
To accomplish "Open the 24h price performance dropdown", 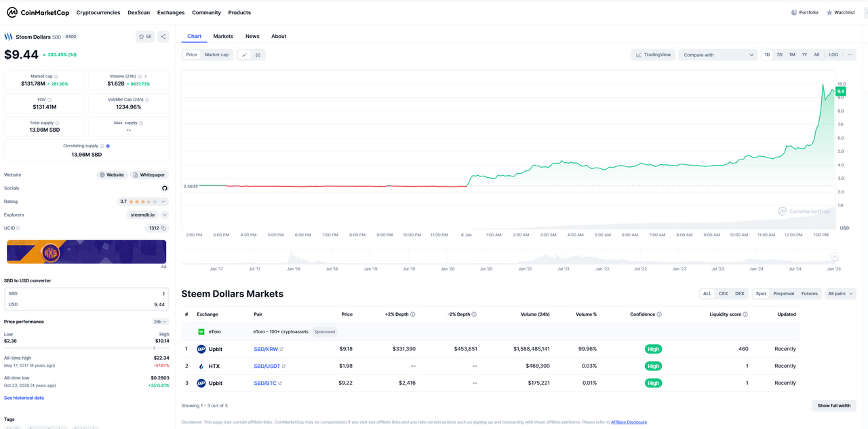I will pyautogui.click(x=160, y=322).
